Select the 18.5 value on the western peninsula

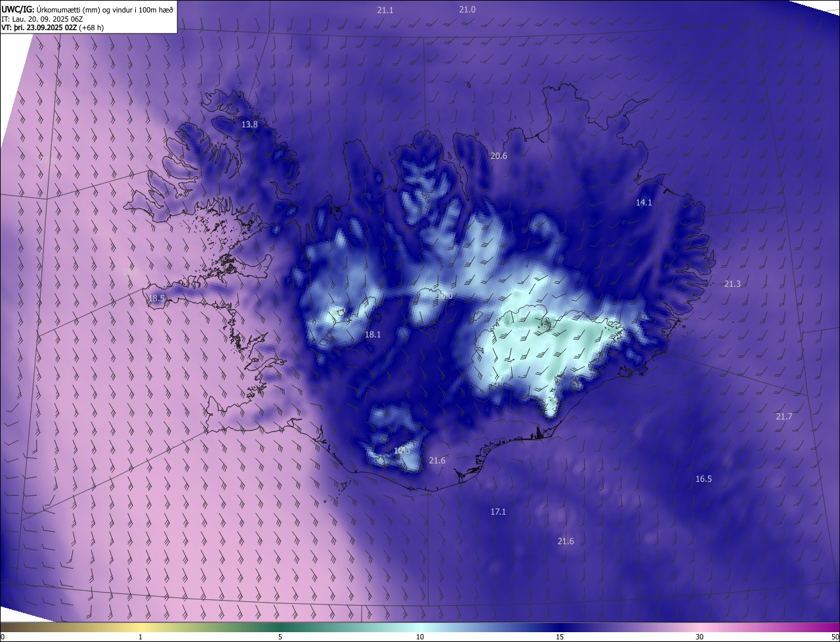tap(156, 298)
